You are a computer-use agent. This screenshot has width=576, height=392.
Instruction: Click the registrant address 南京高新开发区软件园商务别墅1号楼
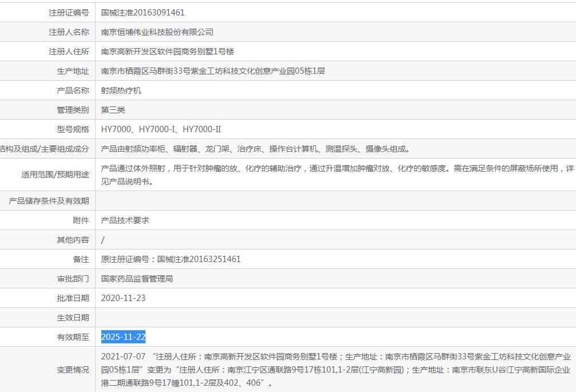168,52
